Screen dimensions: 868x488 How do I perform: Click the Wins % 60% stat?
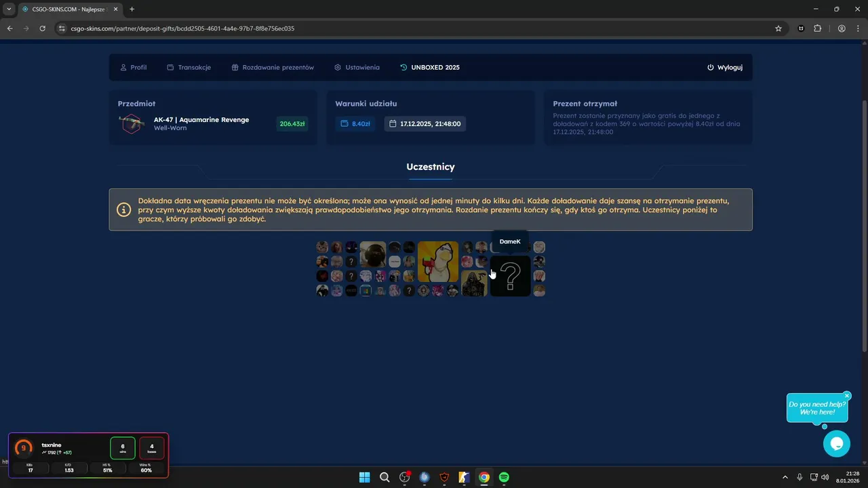[x=146, y=468]
